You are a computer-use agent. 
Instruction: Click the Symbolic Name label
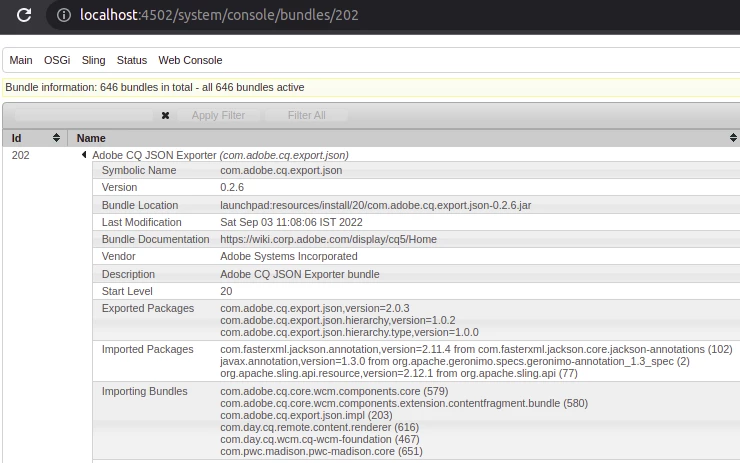(139, 170)
